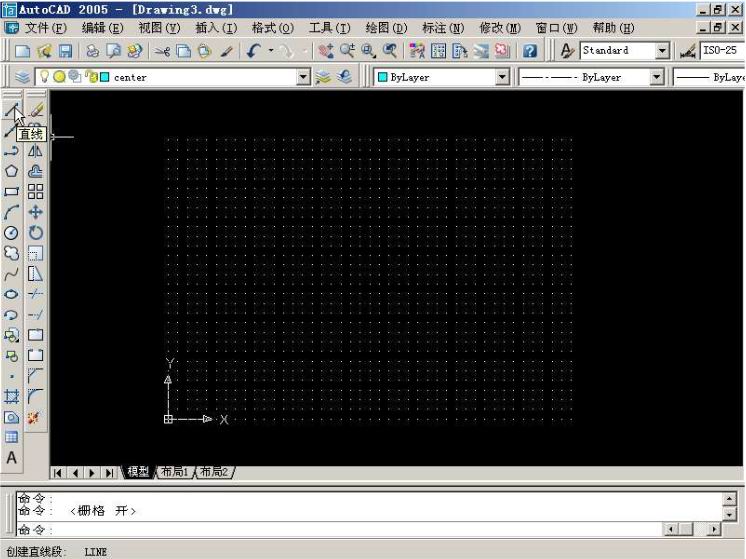Select the Region tool
Viewport: 746px width, 559px height.
pyautogui.click(x=11, y=417)
